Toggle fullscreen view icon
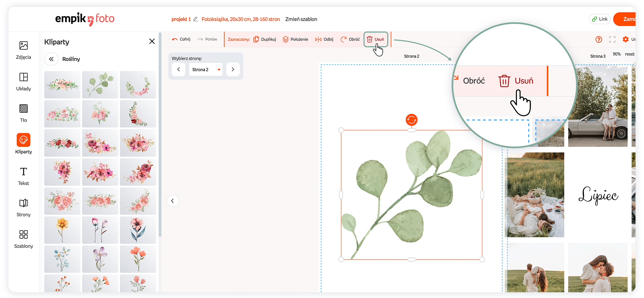 coord(612,40)
